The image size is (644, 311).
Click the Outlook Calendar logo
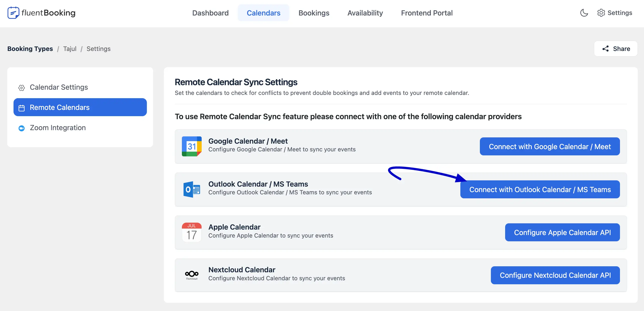pos(192,189)
